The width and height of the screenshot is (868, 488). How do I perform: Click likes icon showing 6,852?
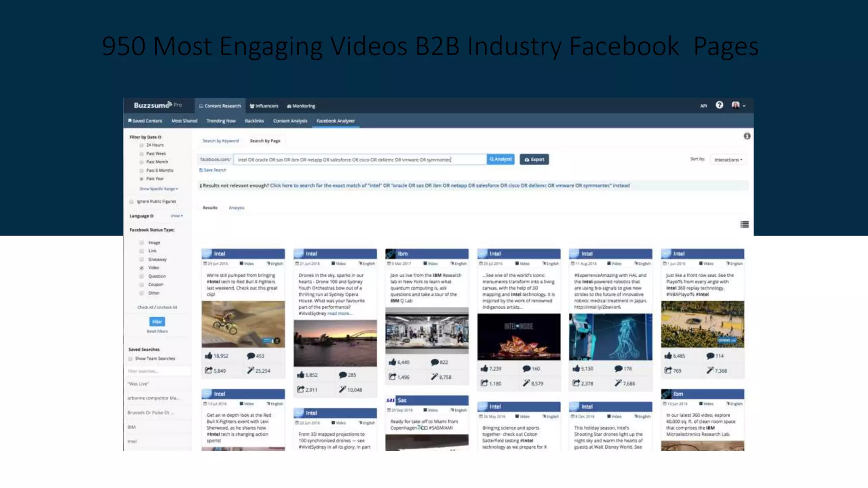pos(300,375)
